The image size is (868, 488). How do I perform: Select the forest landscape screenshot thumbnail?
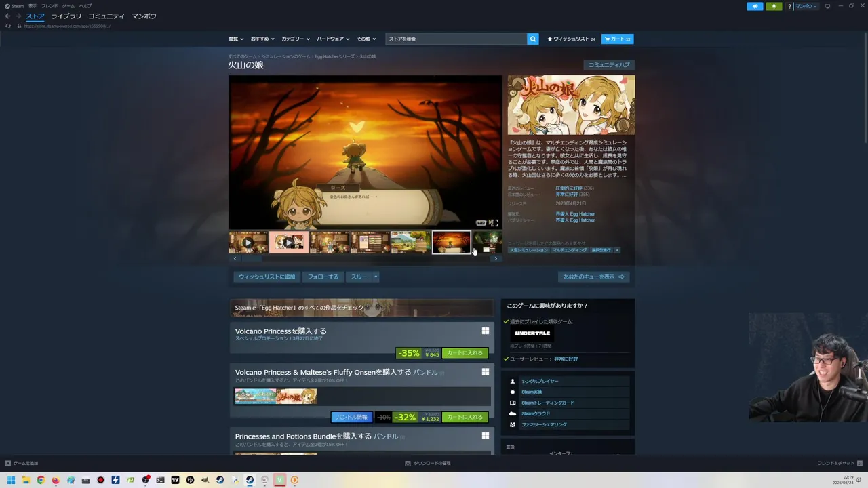(x=410, y=242)
